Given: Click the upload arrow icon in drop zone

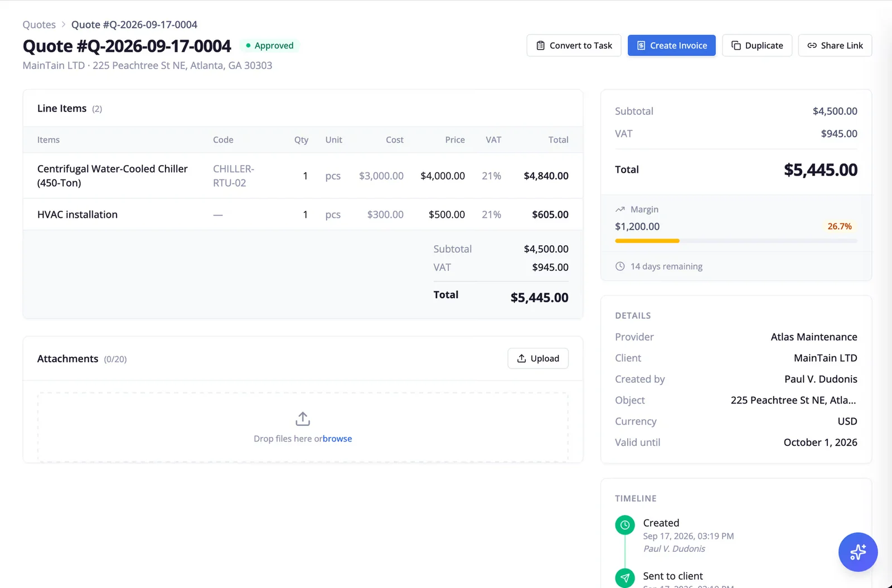Looking at the screenshot, I should tap(303, 419).
